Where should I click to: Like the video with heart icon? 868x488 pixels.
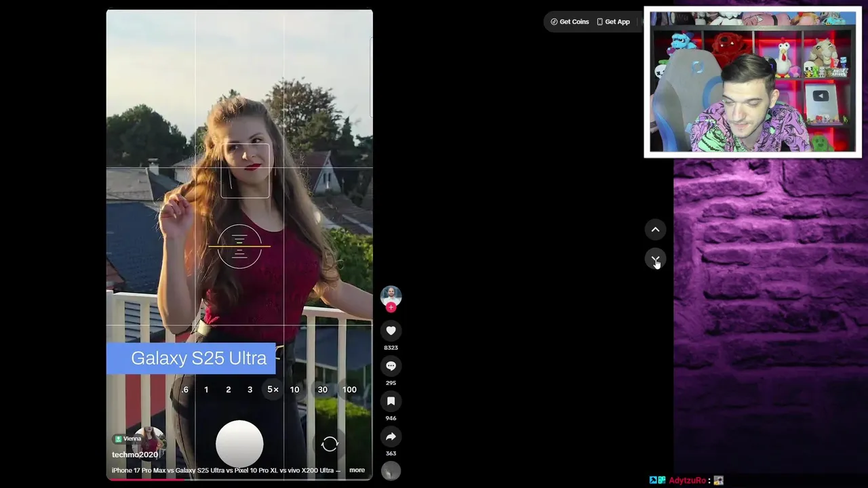point(391,331)
